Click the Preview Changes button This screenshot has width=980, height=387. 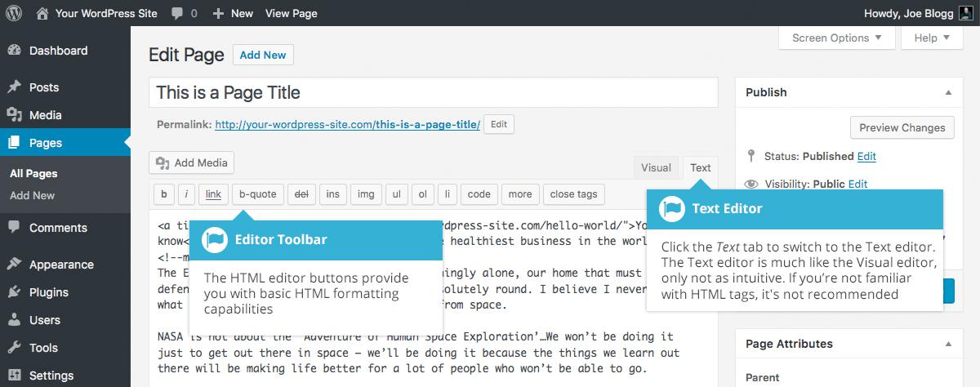pos(902,127)
